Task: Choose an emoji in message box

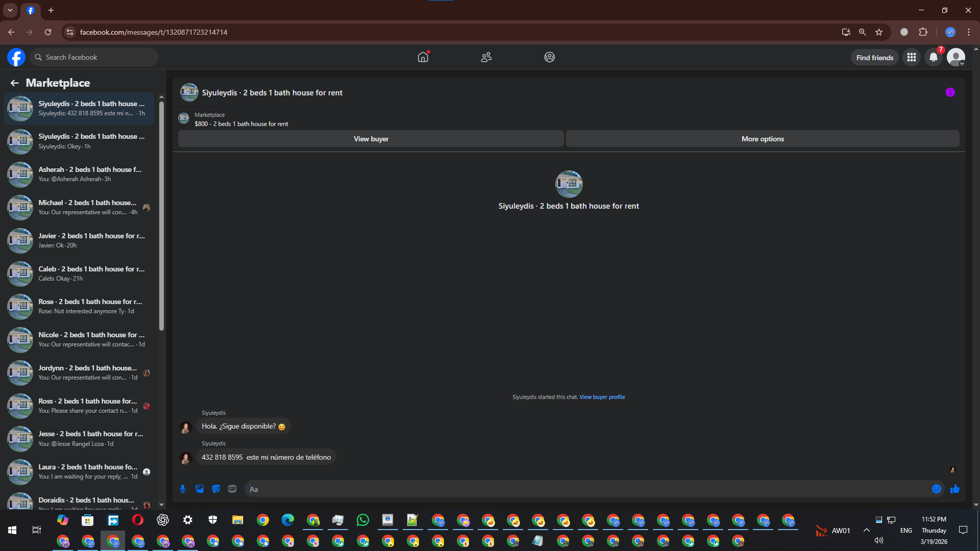Action: (936, 489)
